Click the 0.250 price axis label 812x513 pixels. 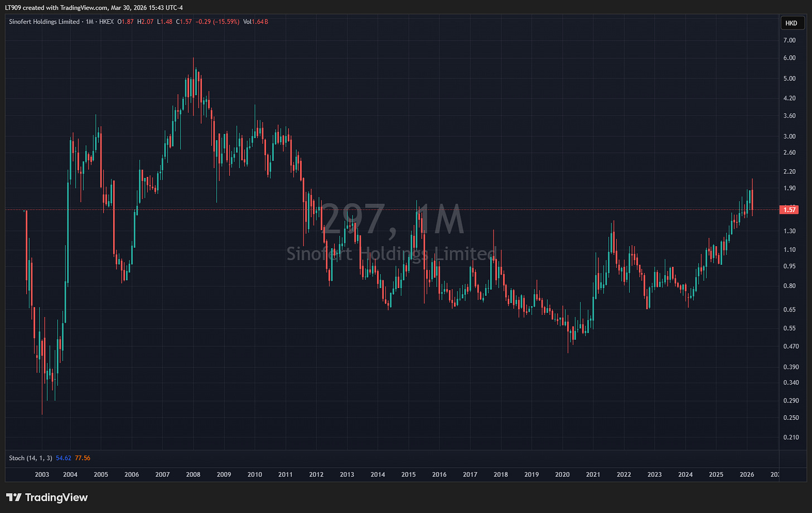(791, 418)
